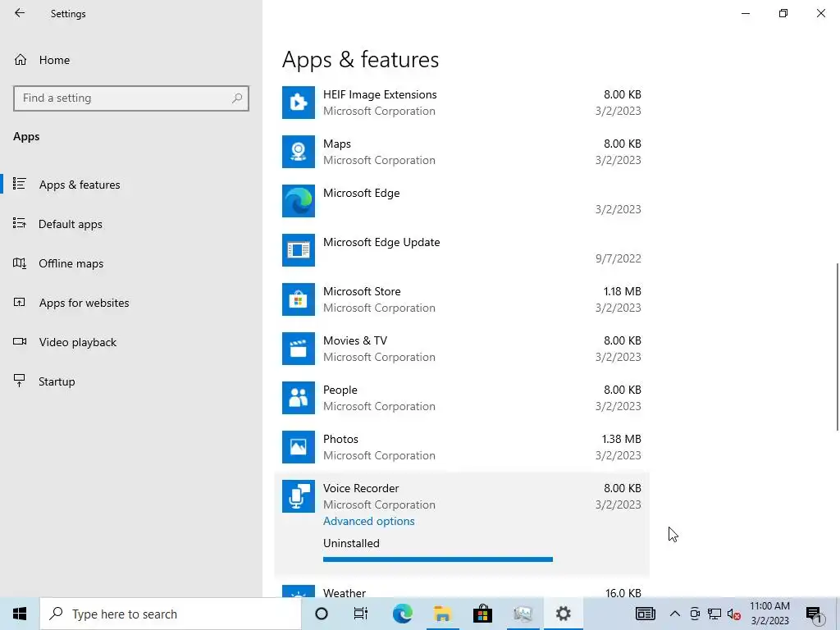This screenshot has width=840, height=630.
Task: Launch Microsoft Edge from the taskbar
Action: pos(402,614)
